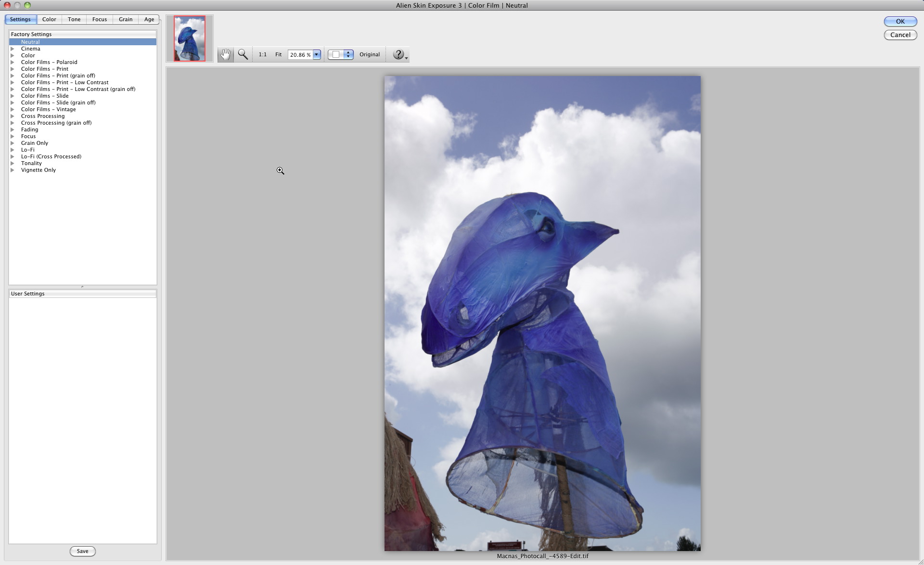Cancel the Exposure dialog
This screenshot has height=565, width=924.
click(900, 35)
